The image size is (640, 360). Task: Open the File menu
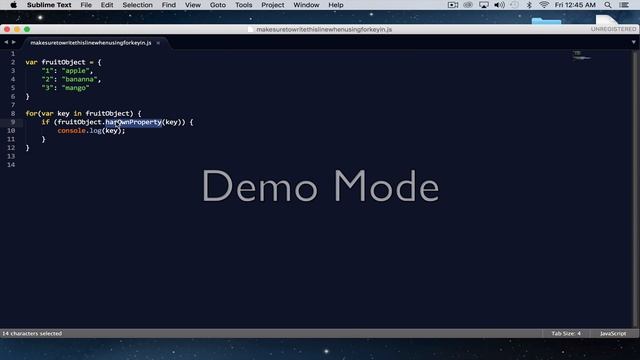click(86, 5)
